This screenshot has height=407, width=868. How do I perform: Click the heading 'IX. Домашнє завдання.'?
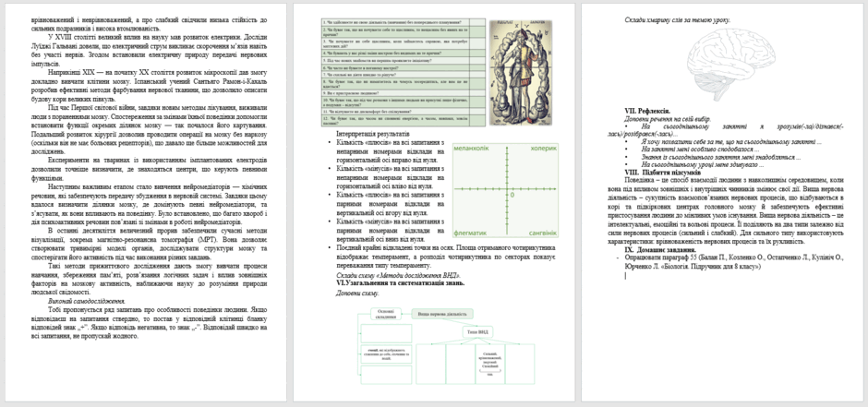coord(660,250)
